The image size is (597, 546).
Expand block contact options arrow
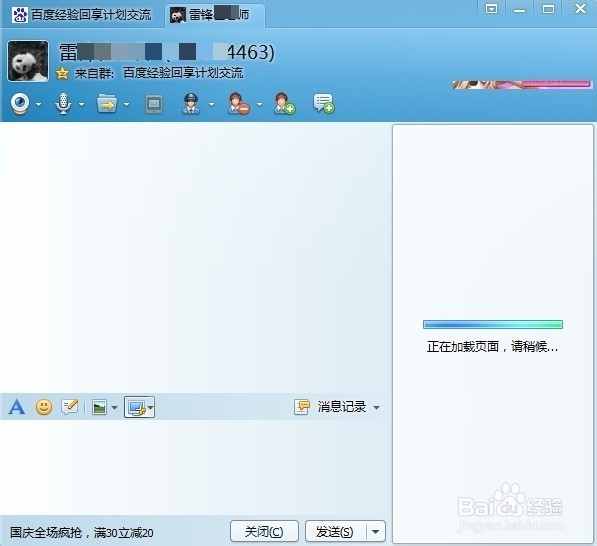[x=259, y=104]
